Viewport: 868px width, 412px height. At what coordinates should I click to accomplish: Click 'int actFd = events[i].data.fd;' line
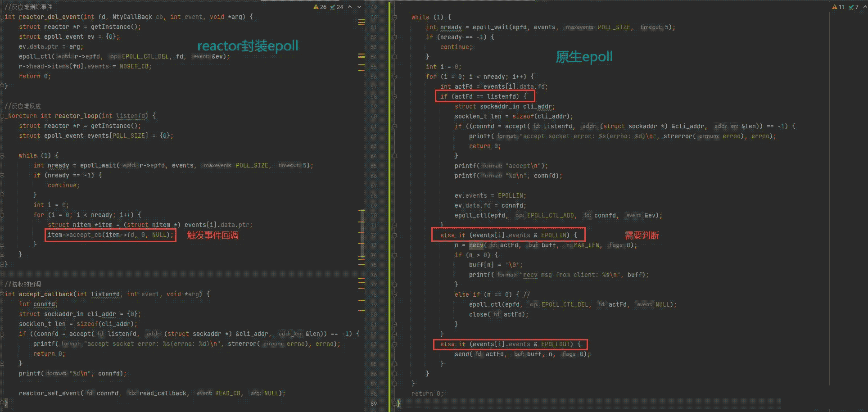tap(494, 86)
